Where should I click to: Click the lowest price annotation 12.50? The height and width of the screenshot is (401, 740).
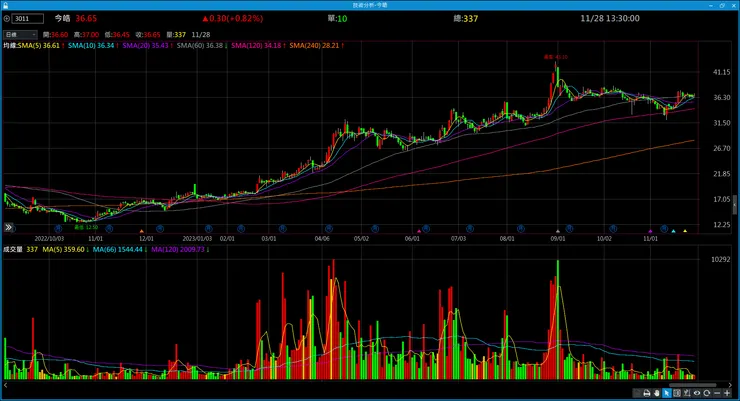86,227
